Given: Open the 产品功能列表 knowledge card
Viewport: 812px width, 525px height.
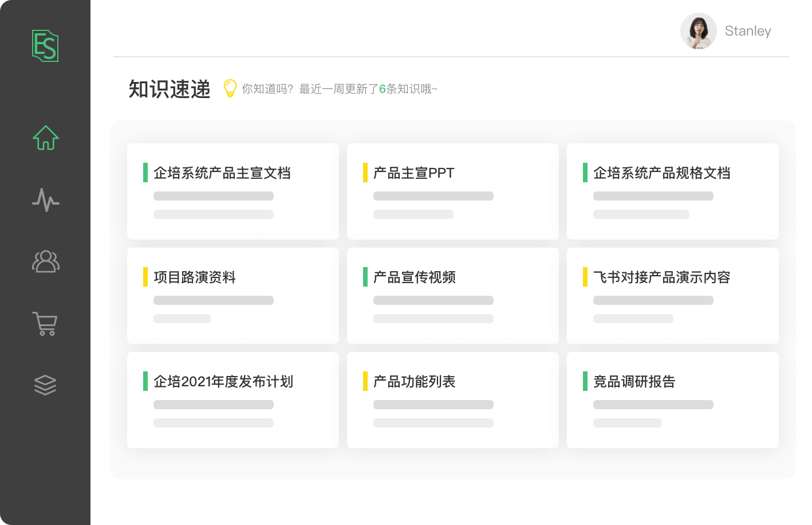Looking at the screenshot, I should tap(452, 399).
